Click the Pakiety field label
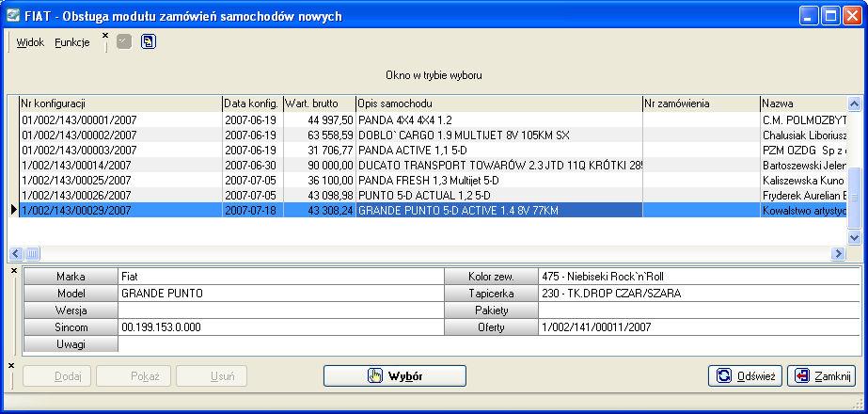868x414 pixels. coord(491,310)
